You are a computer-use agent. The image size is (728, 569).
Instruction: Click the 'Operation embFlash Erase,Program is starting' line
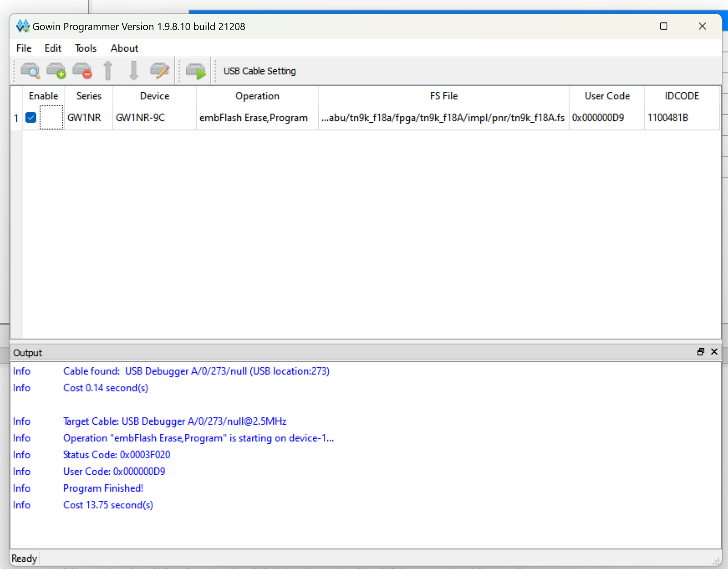(x=199, y=438)
